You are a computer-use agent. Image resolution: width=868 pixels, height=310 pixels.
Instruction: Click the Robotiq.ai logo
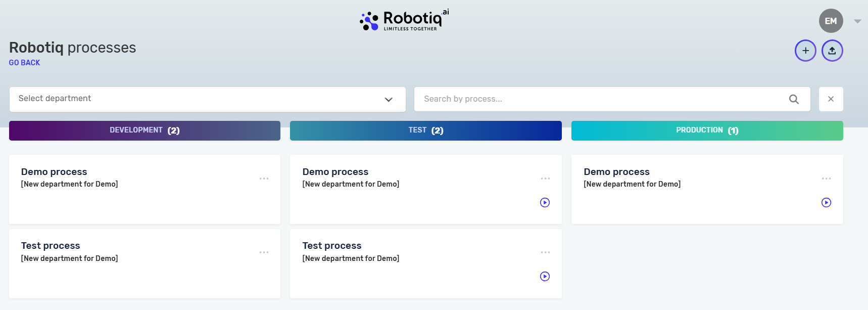pos(404,20)
